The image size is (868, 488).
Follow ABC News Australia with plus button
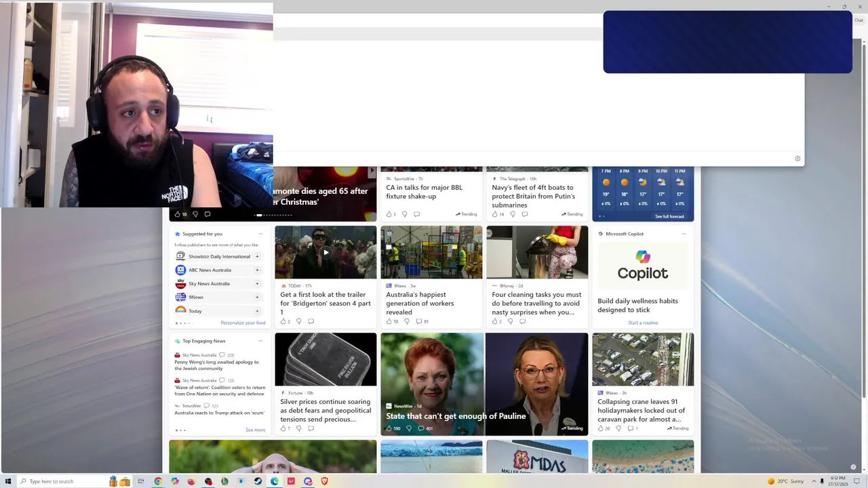(257, 270)
